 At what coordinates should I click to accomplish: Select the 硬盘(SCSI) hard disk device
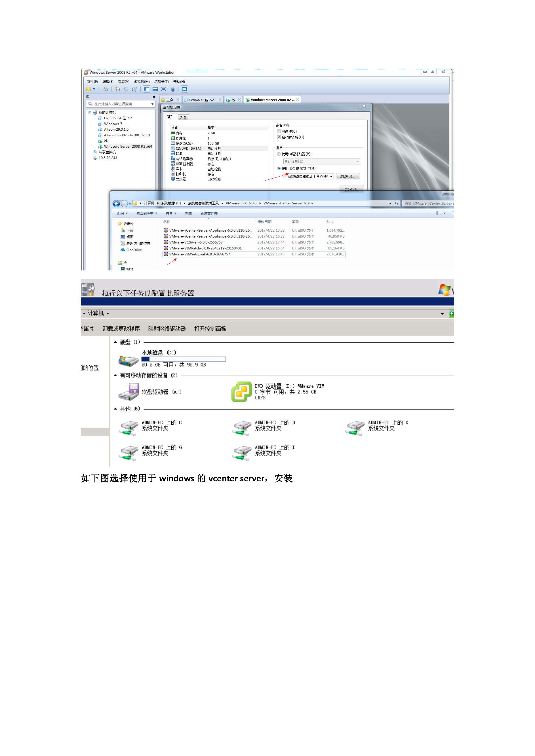click(219, 143)
